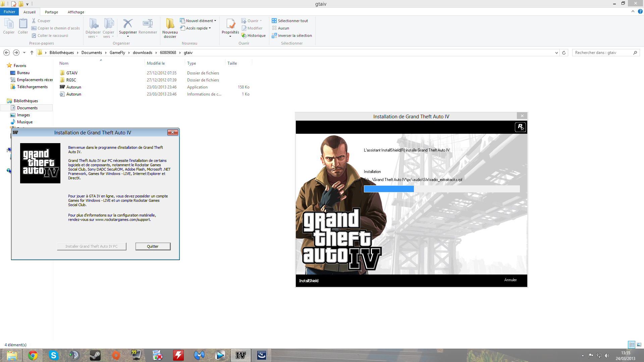Select Bureau under Favoris

[23, 73]
